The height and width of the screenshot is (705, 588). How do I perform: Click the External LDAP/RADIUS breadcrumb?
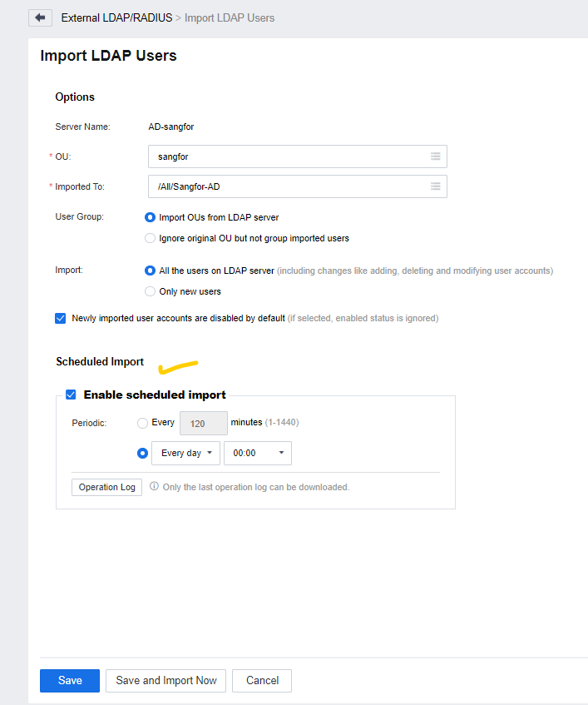click(116, 18)
